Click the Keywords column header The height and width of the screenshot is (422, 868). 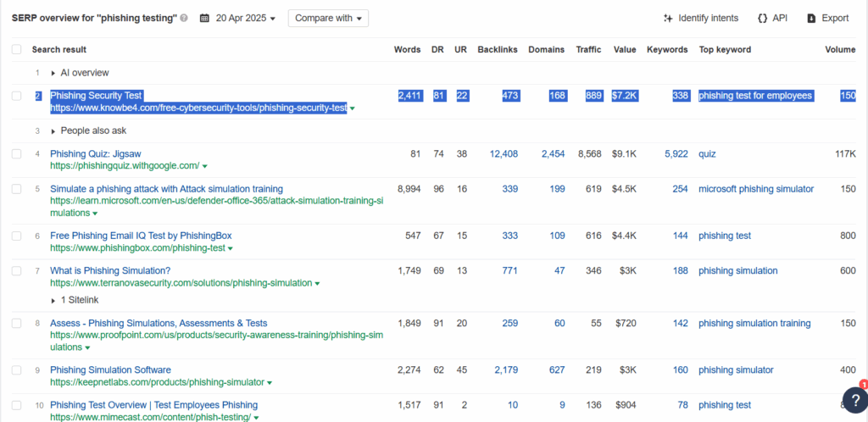tap(667, 49)
